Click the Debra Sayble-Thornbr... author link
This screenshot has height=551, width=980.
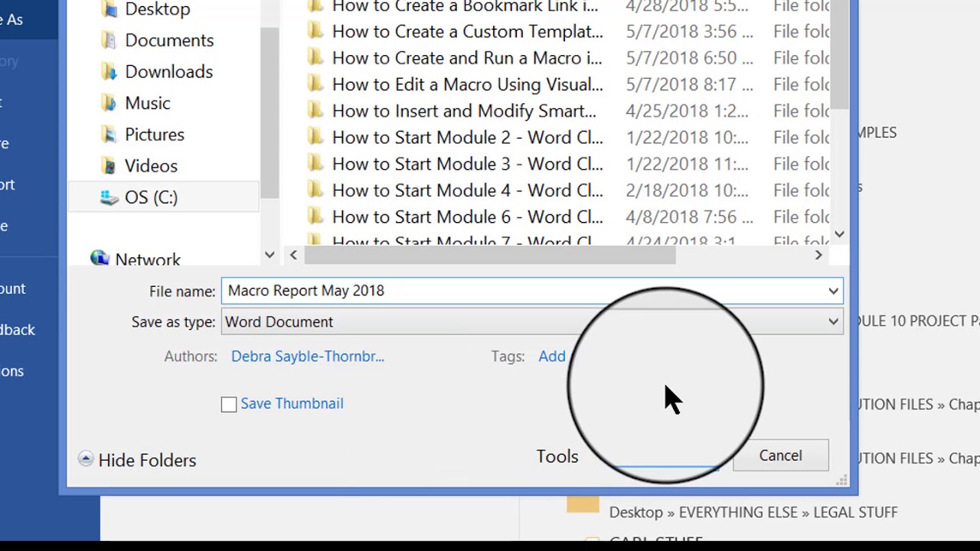(x=307, y=357)
